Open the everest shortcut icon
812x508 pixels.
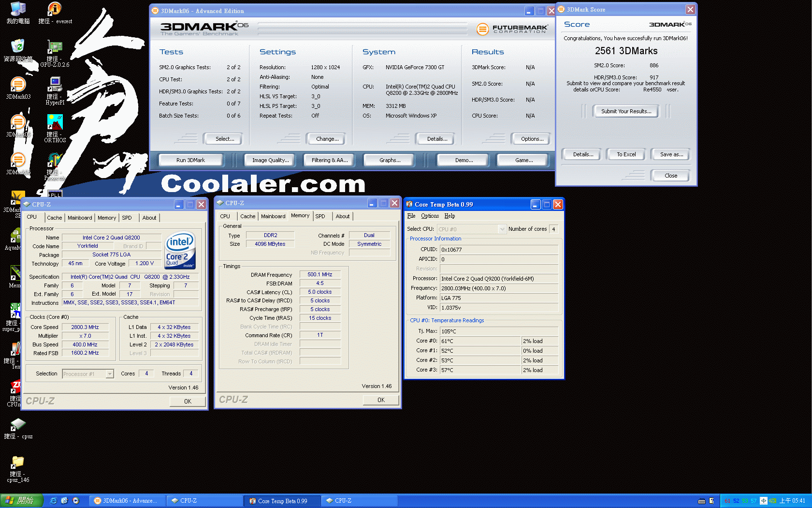(55, 13)
